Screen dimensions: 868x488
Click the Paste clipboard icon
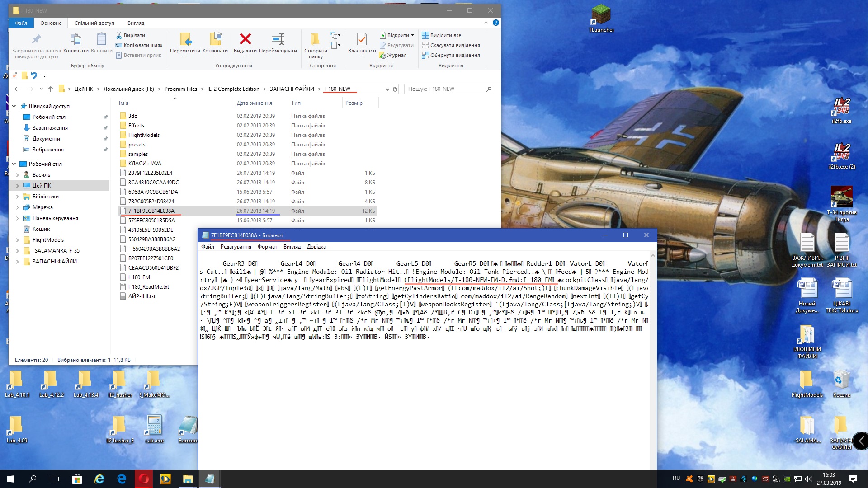coord(102,39)
